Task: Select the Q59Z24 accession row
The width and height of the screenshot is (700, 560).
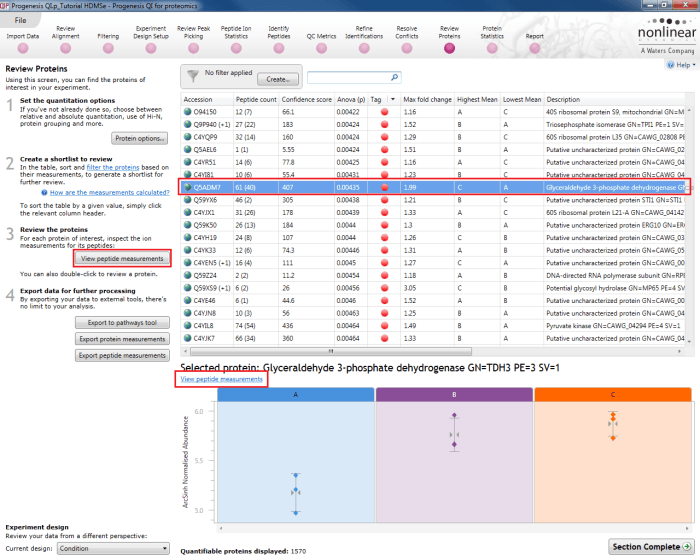Action: point(433,276)
